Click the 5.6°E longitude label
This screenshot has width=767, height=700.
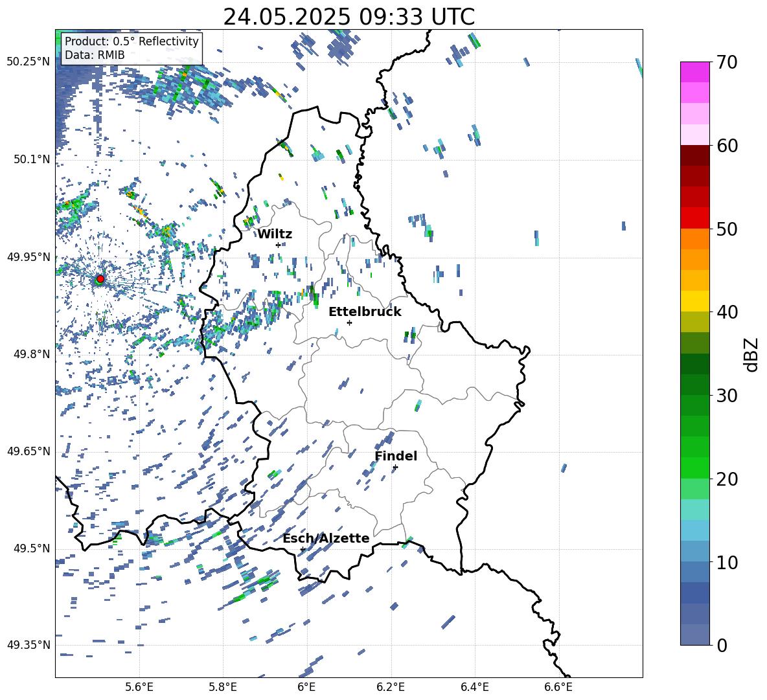139,688
